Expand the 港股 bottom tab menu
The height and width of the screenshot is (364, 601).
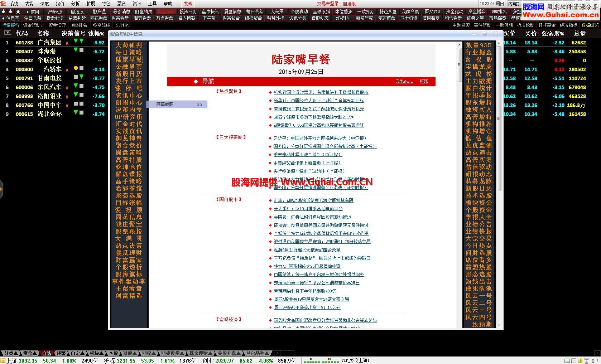pos(135,354)
